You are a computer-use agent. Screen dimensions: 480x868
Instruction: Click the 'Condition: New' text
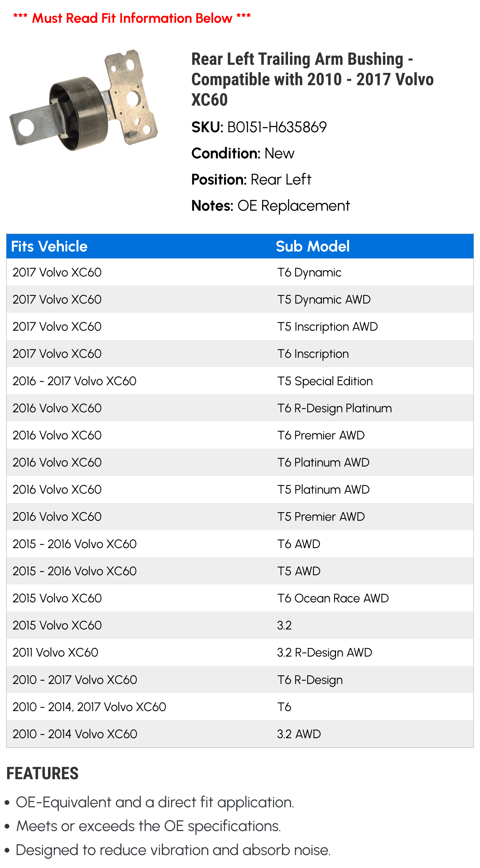pos(243,153)
